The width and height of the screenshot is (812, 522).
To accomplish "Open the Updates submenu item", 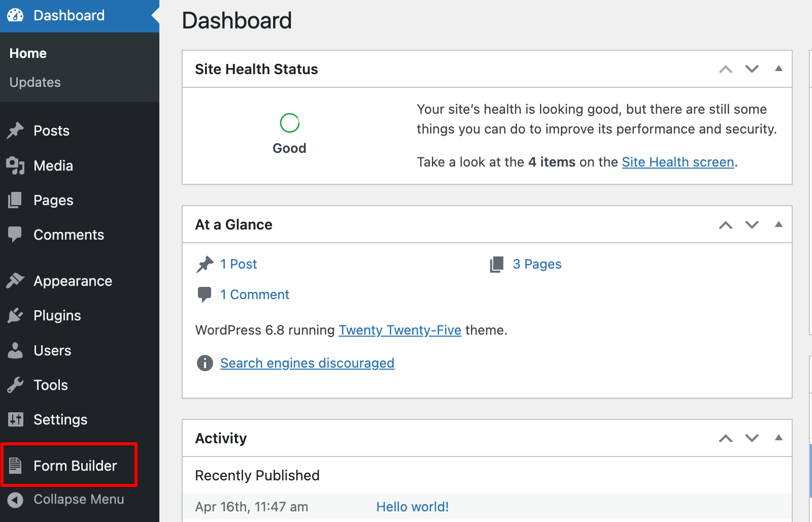I will (x=35, y=82).
